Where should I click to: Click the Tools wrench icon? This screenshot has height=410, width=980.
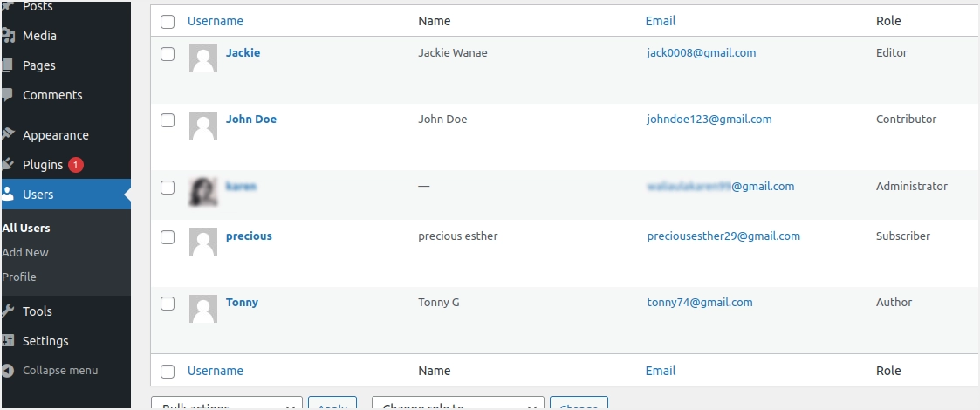[8, 311]
